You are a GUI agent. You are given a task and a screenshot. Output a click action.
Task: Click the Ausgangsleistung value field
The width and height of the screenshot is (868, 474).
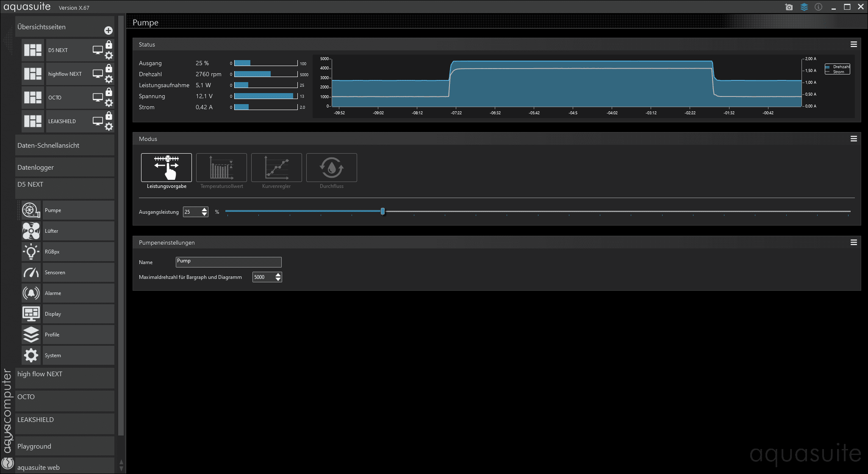tap(192, 212)
